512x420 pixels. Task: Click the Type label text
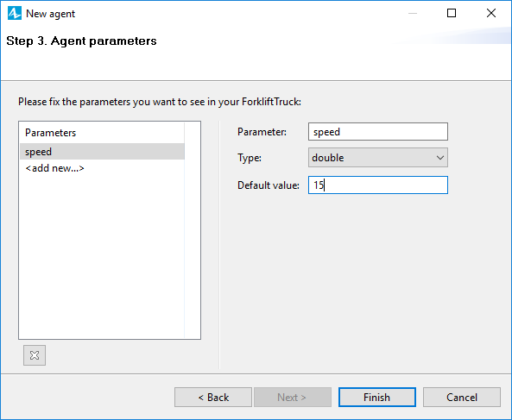click(x=250, y=158)
